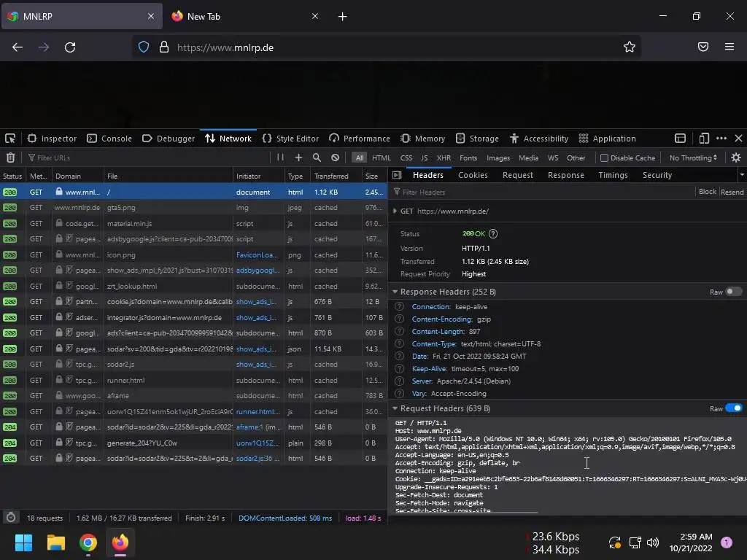Image resolution: width=747 pixels, height=560 pixels.
Task: Go back to the previous page
Action: (x=18, y=47)
